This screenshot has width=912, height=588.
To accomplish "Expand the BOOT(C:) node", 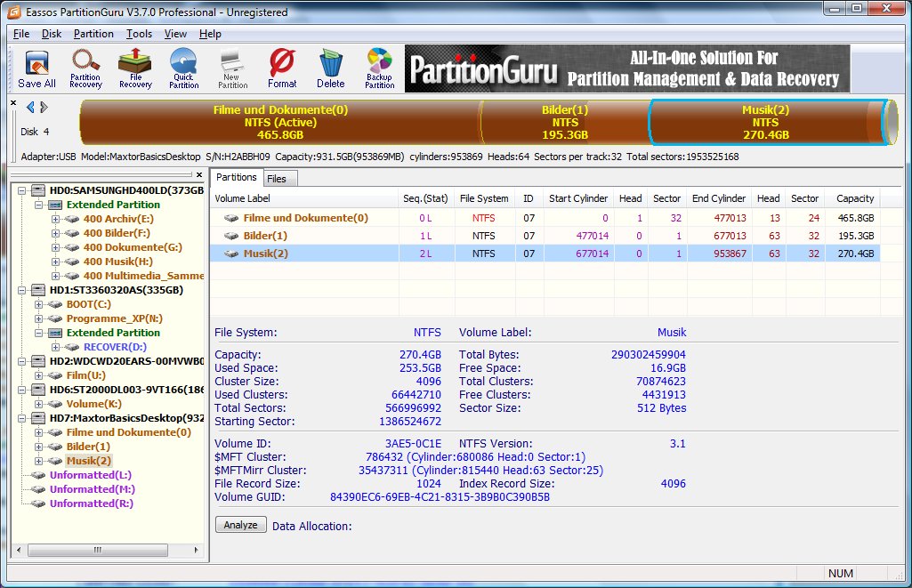I will pos(39,305).
